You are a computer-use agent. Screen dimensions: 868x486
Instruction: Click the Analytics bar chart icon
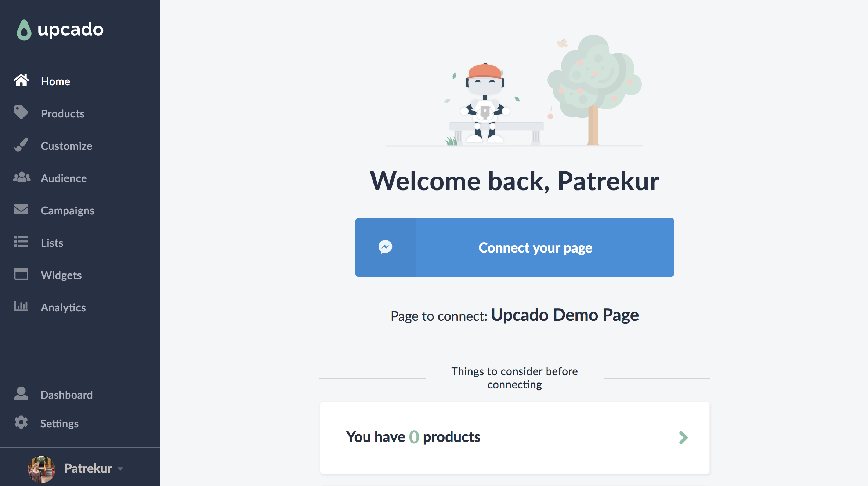point(21,306)
